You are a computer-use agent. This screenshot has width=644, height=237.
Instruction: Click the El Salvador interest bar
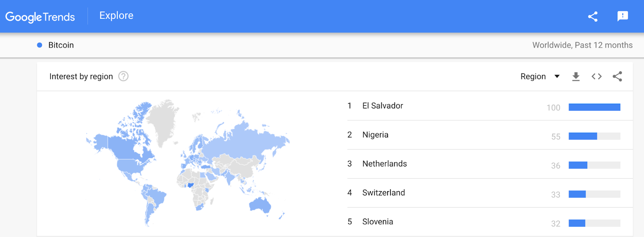tap(594, 107)
